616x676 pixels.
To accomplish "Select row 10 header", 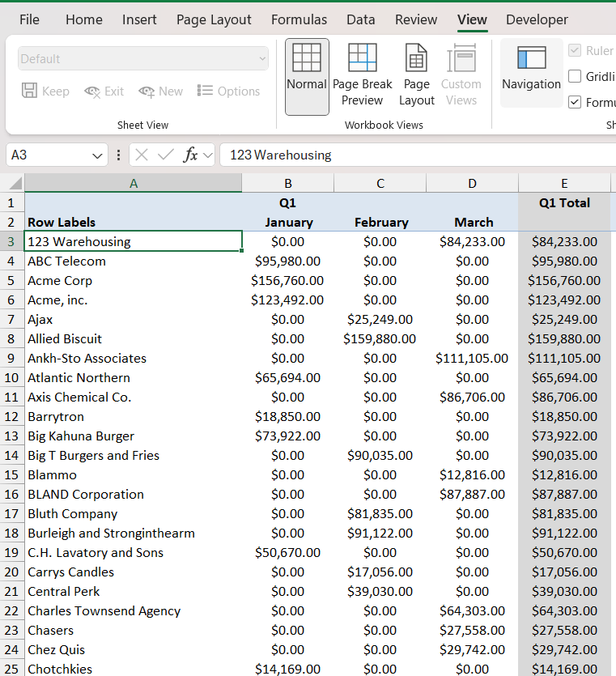I will (x=11, y=377).
